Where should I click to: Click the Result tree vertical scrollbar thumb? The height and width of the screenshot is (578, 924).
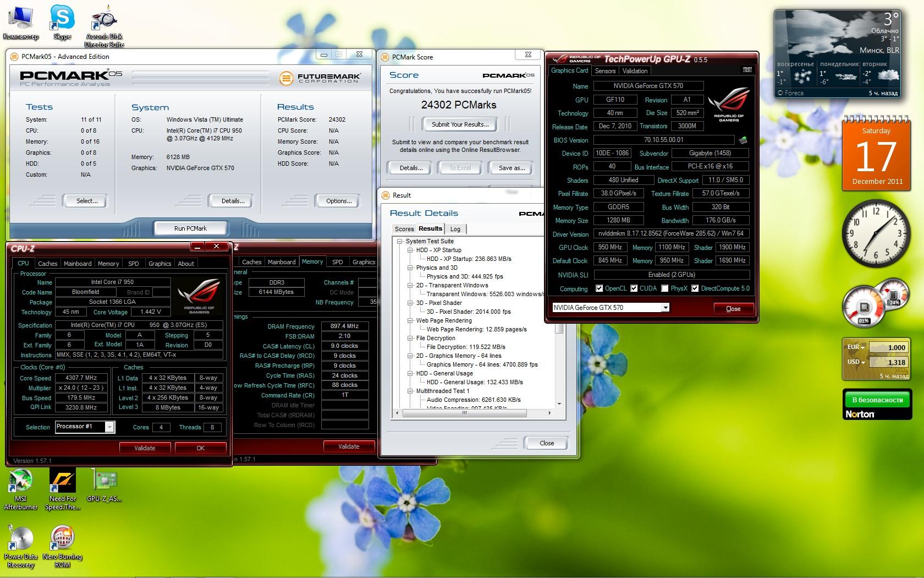[559, 329]
